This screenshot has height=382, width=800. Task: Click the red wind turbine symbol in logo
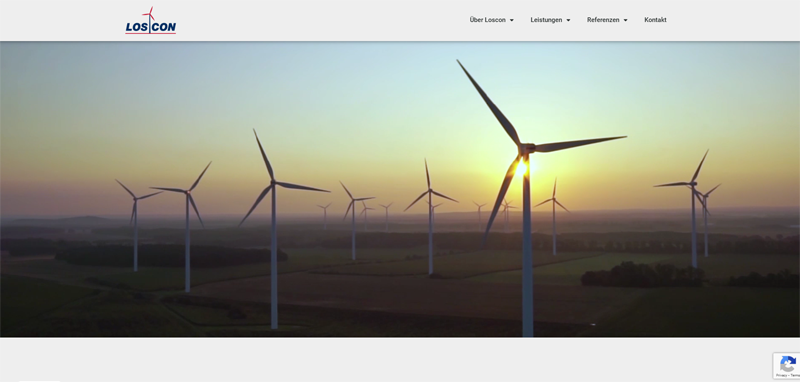click(x=149, y=14)
